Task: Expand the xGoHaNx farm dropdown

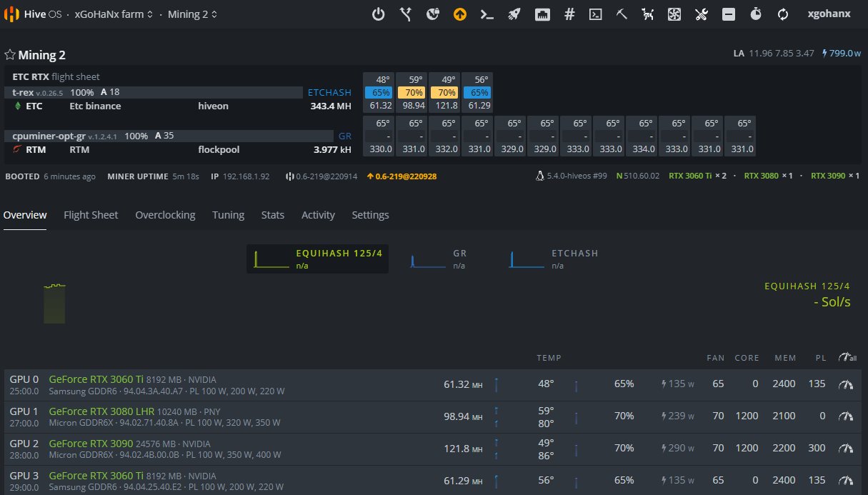Action: (114, 14)
